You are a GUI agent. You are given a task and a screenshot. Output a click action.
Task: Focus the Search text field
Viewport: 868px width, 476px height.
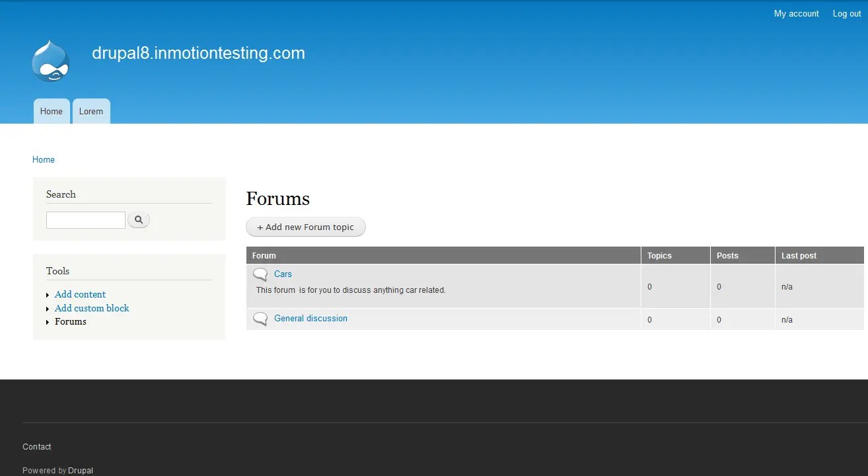86,220
